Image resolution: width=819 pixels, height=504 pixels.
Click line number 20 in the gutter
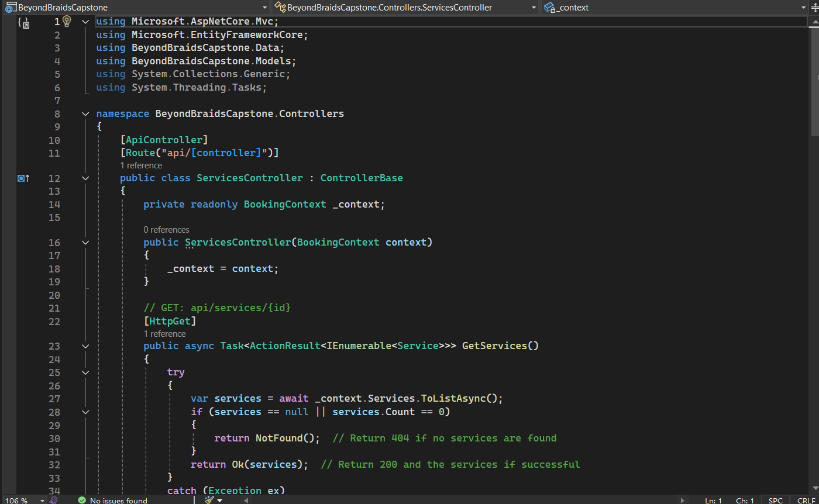click(x=54, y=295)
